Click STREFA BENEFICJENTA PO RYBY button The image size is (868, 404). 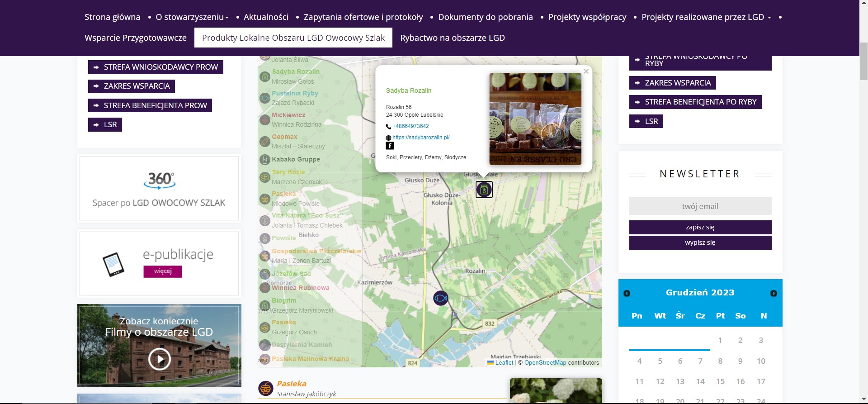tap(695, 102)
